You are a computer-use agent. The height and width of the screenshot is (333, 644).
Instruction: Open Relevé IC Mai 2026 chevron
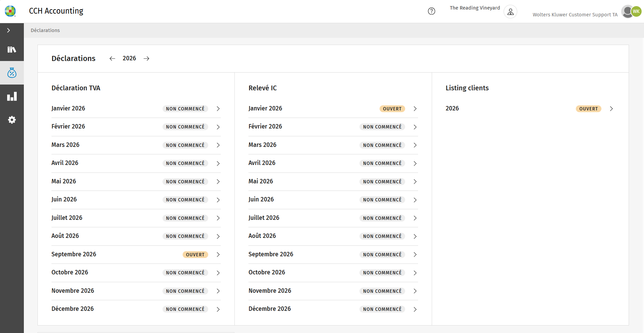(x=415, y=182)
